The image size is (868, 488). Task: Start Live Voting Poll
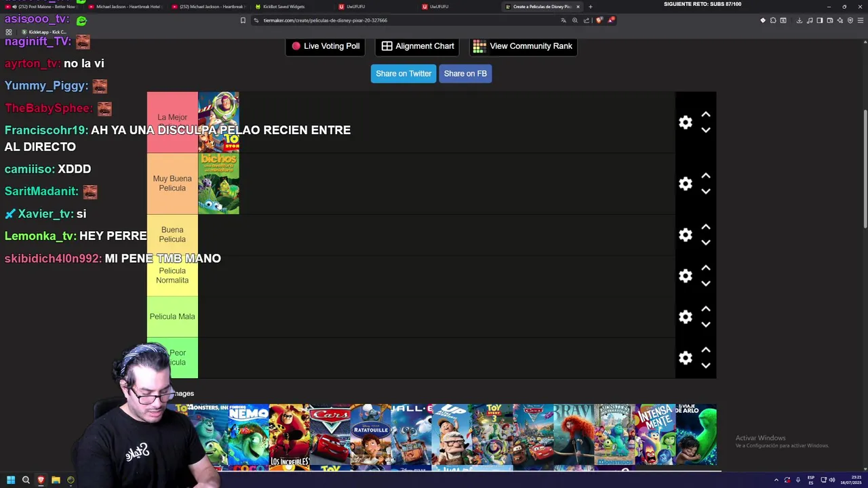point(325,46)
